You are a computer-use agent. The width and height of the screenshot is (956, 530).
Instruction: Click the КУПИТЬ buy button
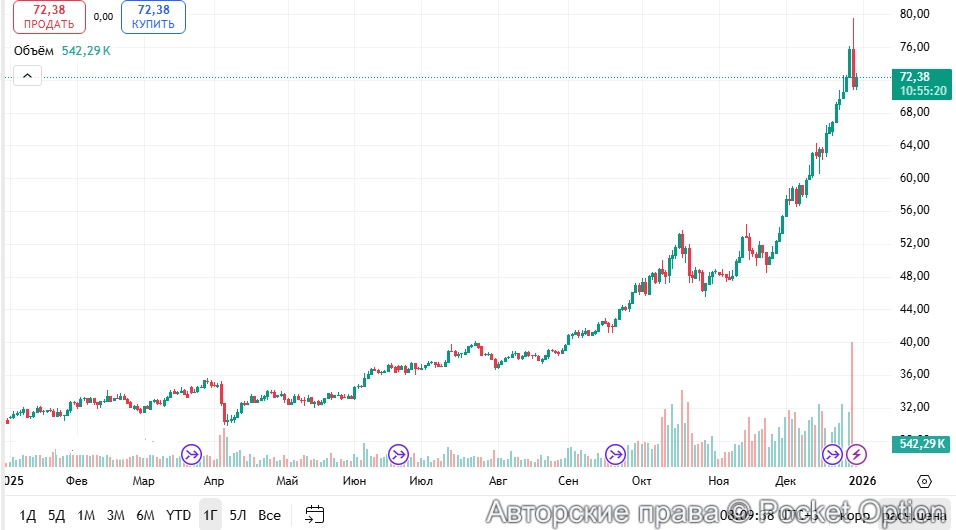click(153, 17)
